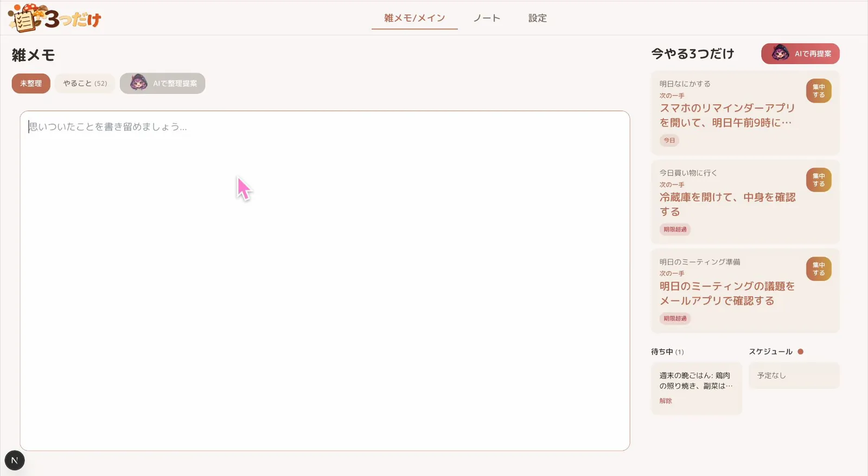Switch to the 雑メモ/メイン tab
Screen dimensions: 868x476
(x=414, y=18)
